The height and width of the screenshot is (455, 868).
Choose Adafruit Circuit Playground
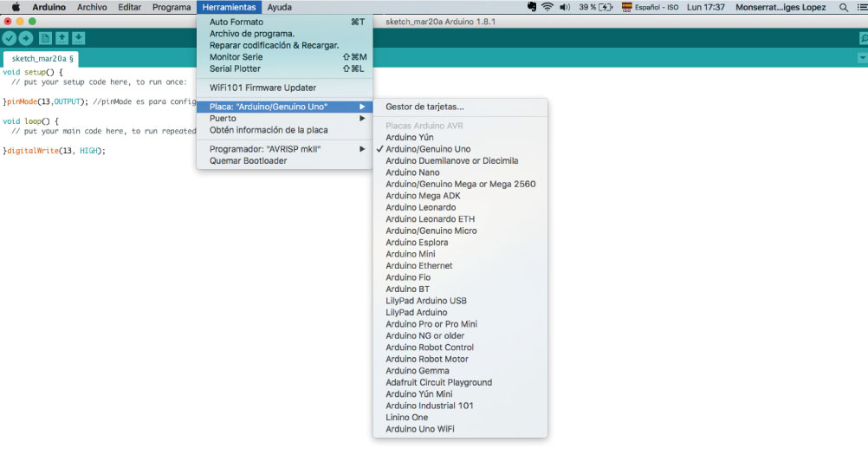pyautogui.click(x=460, y=382)
